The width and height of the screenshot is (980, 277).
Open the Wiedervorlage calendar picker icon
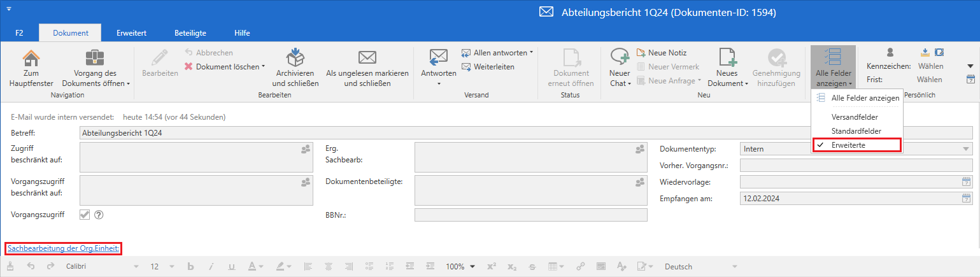pos(966,182)
